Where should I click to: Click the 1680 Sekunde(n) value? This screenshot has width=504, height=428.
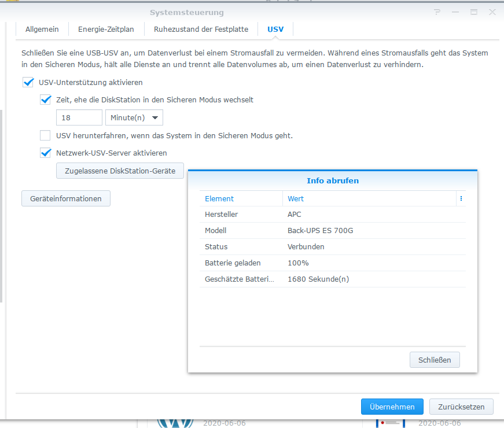point(318,279)
